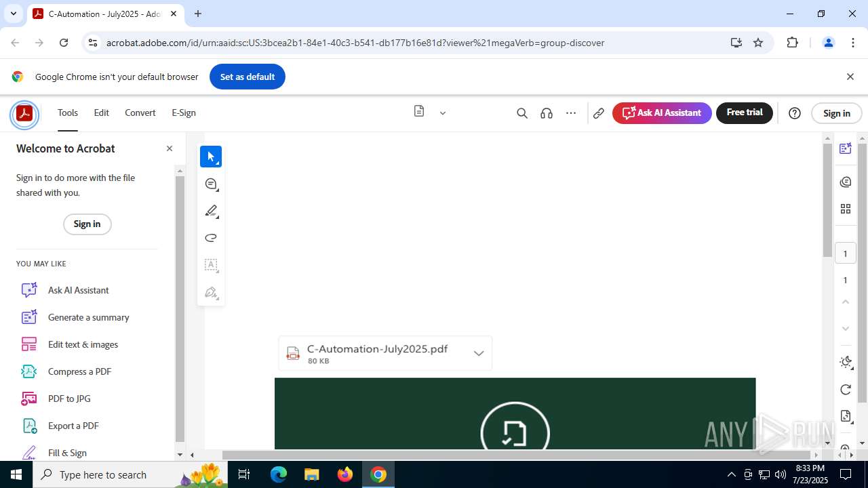
Task: Open the search magnifier in Acrobat toolbar
Action: 522,113
